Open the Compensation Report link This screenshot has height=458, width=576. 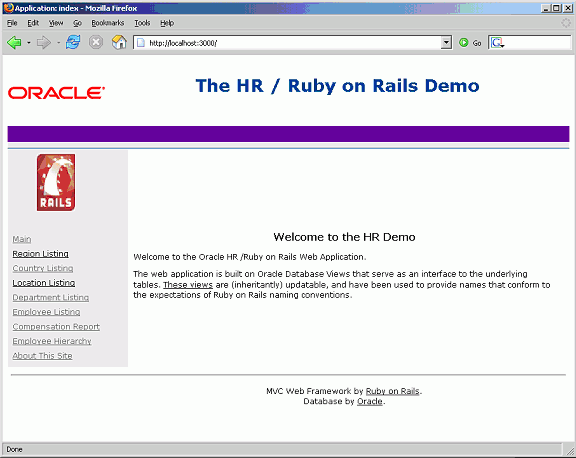point(56,327)
